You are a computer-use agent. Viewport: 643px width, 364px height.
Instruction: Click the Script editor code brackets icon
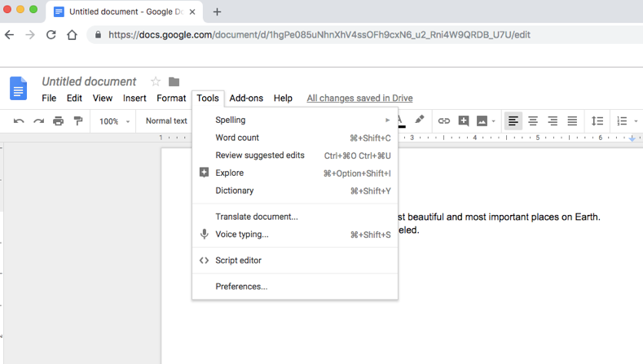click(204, 261)
